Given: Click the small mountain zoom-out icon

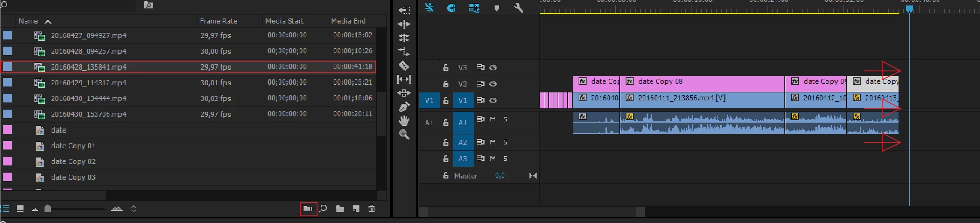Looking at the screenshot, I should (35, 209).
